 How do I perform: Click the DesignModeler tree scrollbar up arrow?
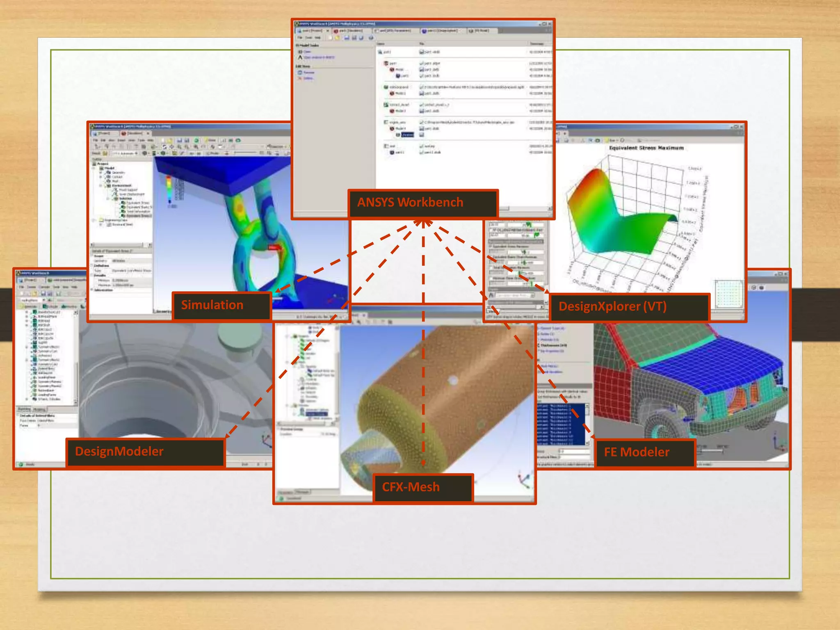click(75, 313)
